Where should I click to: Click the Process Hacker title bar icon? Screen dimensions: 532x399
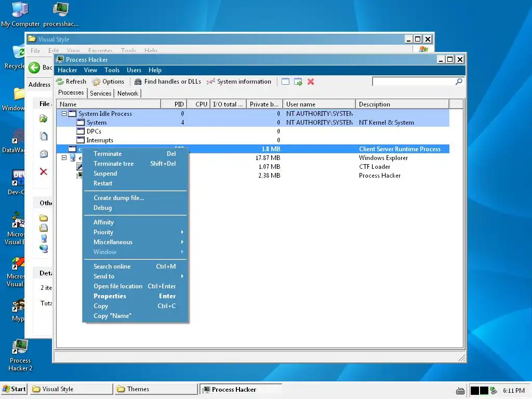point(60,59)
